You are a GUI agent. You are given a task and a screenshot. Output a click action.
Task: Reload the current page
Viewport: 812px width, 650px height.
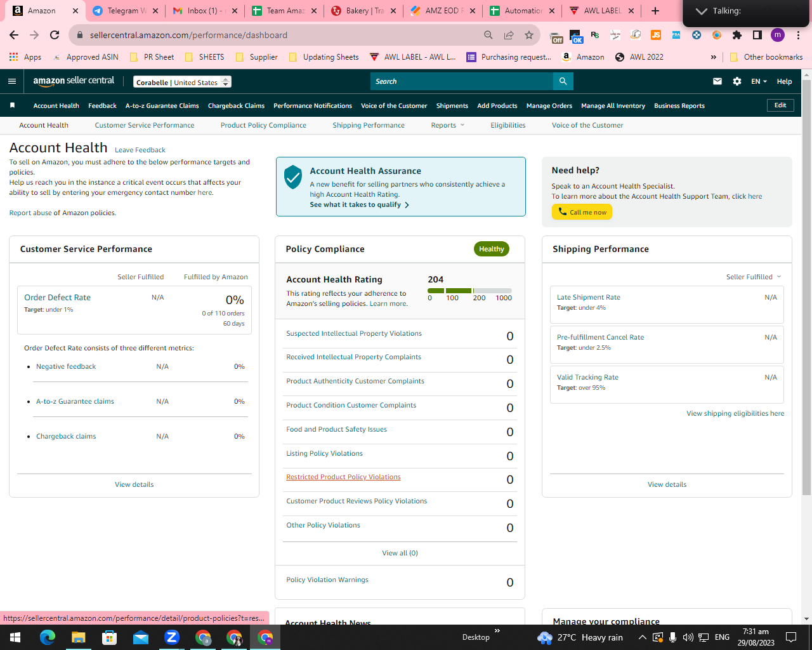pyautogui.click(x=55, y=35)
